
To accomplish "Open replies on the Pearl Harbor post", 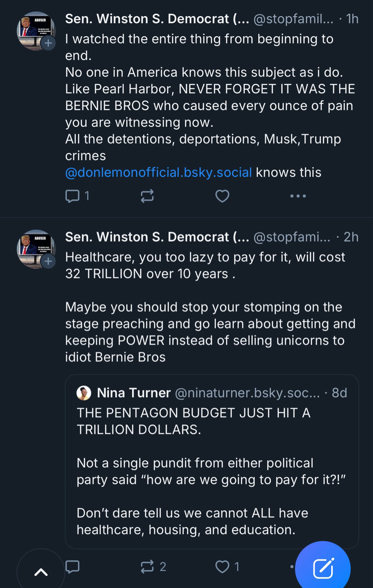I will [x=77, y=196].
